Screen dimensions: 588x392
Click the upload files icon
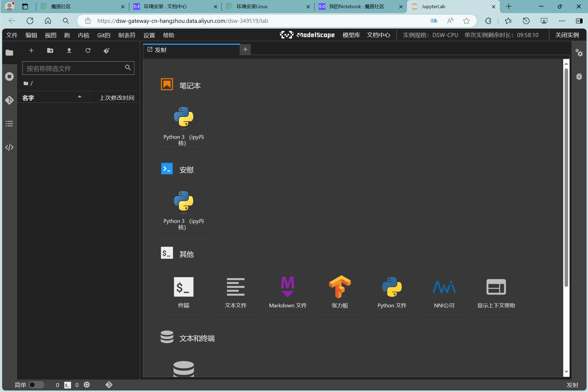[69, 50]
